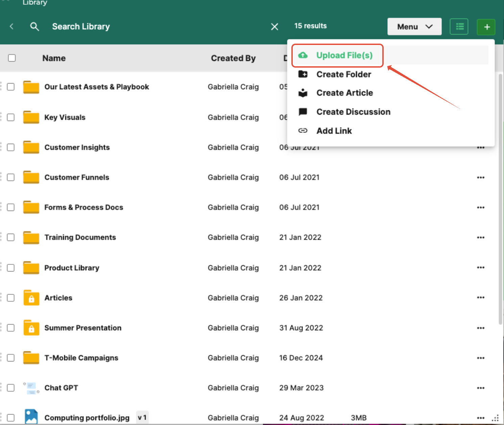Open the Key Visuals folder name
This screenshot has width=504, height=425.
pyautogui.click(x=65, y=117)
